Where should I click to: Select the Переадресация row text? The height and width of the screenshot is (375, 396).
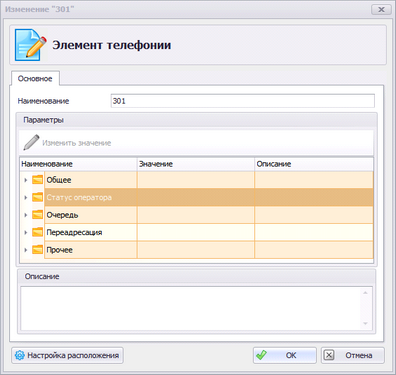(74, 232)
